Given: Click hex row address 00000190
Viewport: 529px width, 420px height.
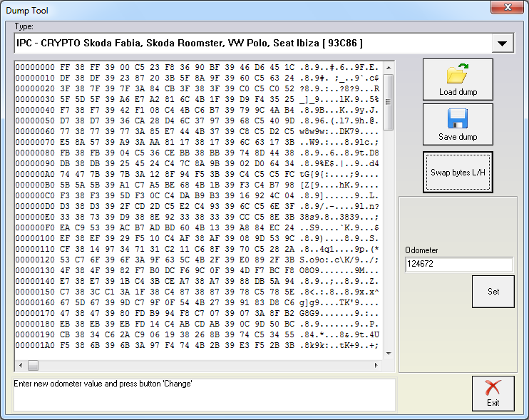Looking at the screenshot, I should click(x=35, y=334).
